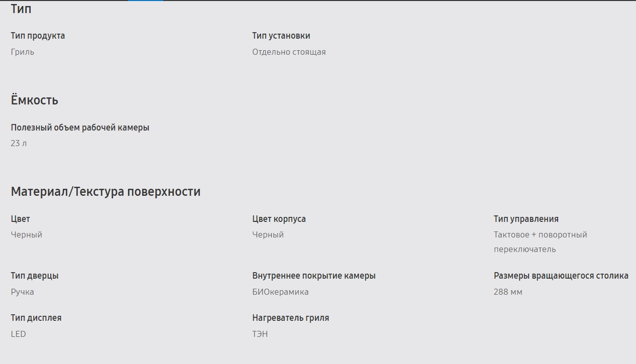The height and width of the screenshot is (364, 636).
Task: Click the "Размеры вращающегося столика" label
Action: 561,276
